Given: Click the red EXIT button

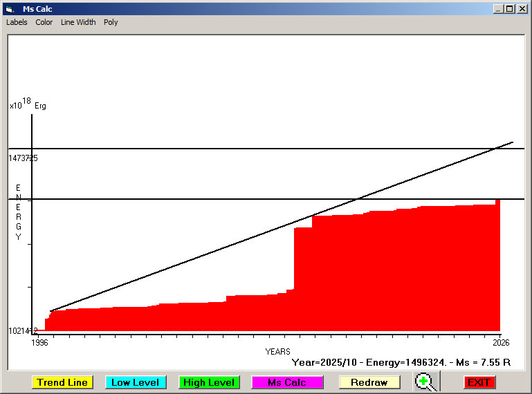Looking at the screenshot, I should (x=479, y=382).
